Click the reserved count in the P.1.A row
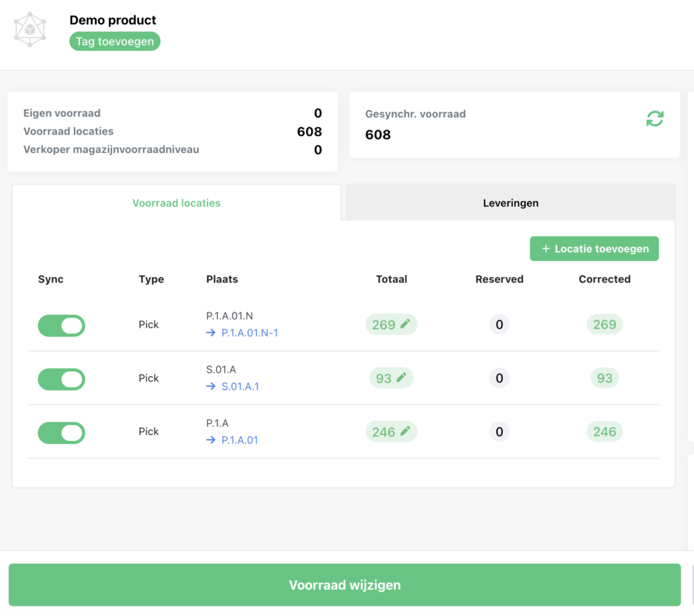Screen dimensions: 694x616 (x=499, y=432)
